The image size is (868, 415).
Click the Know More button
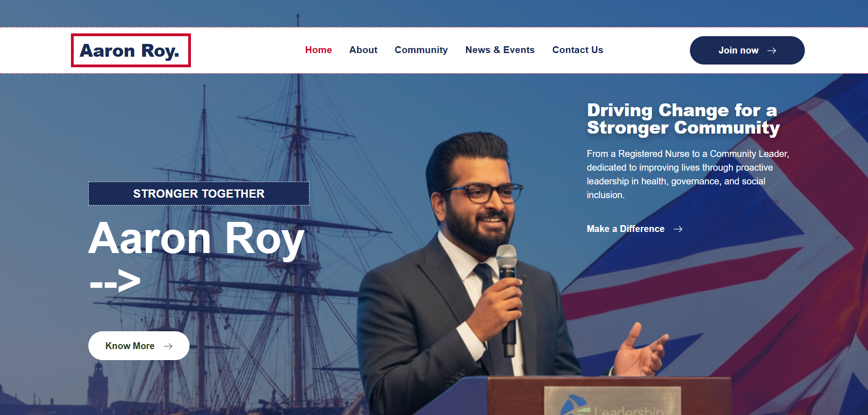tap(139, 346)
